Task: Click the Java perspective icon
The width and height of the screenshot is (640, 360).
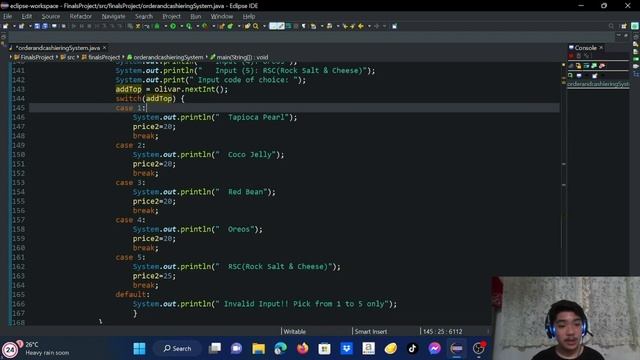Action: 635,26
